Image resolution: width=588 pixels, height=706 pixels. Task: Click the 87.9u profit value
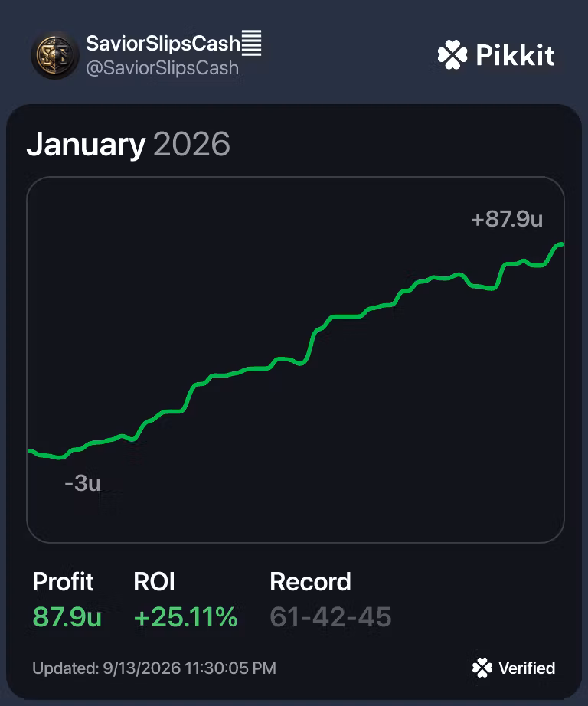[x=67, y=616]
